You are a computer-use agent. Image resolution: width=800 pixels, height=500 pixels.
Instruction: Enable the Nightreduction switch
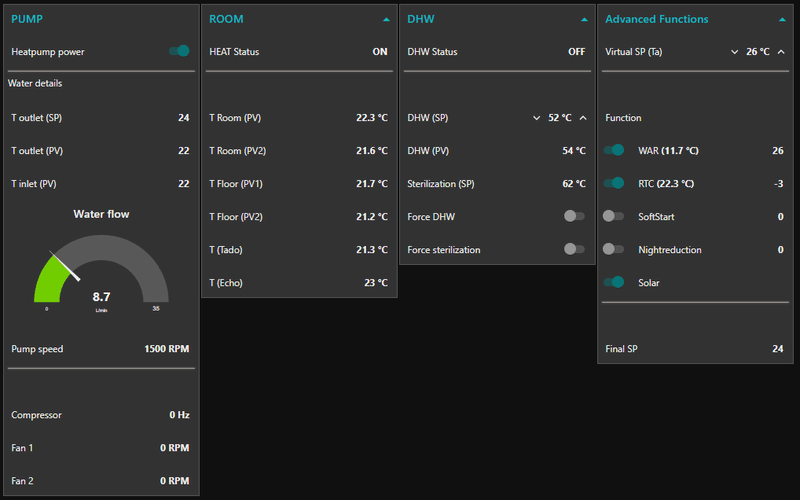(613, 249)
